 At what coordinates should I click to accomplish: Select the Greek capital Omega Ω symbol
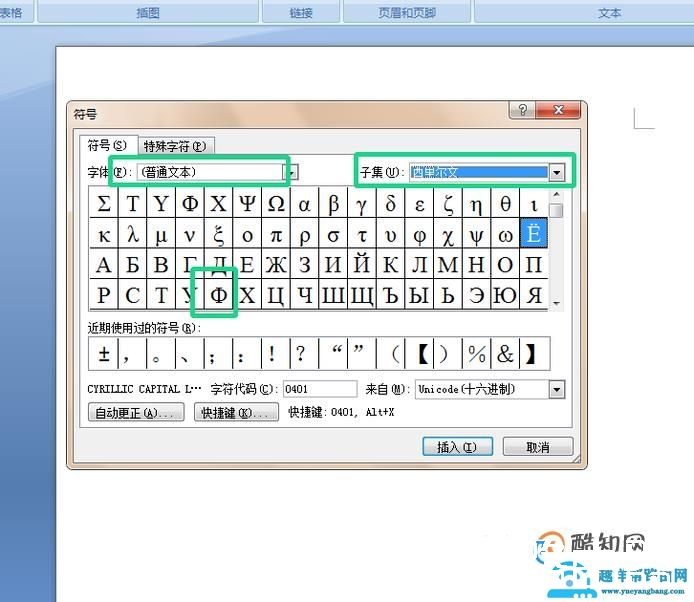276,203
